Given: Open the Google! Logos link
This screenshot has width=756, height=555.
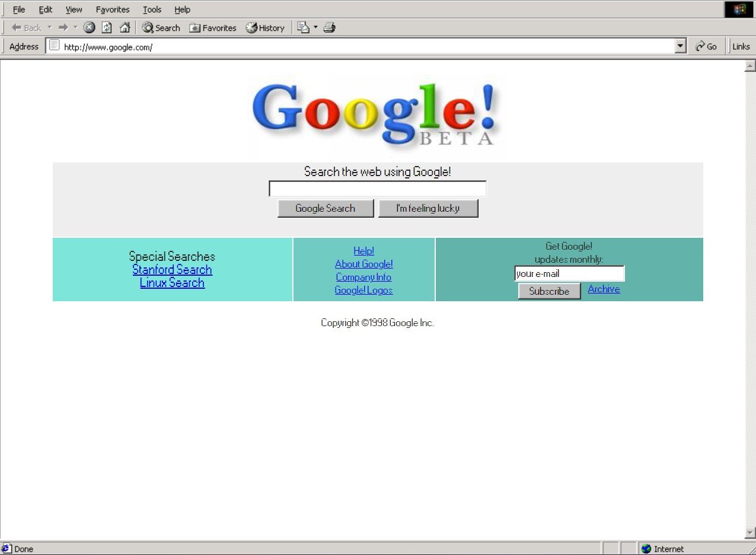Looking at the screenshot, I should pyautogui.click(x=363, y=290).
